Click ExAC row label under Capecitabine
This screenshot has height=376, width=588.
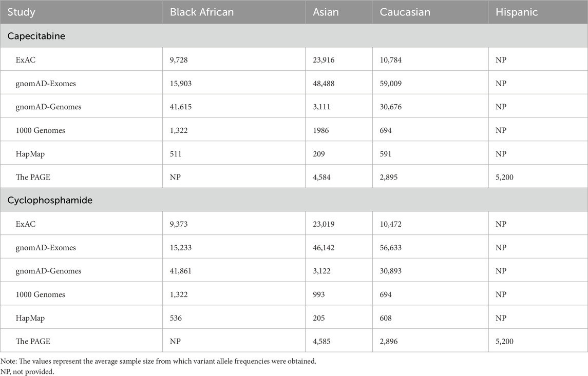26,60
